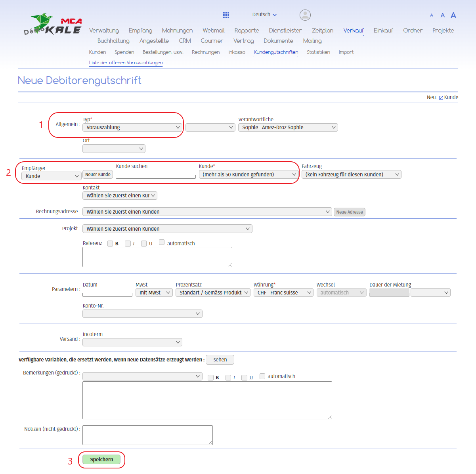This screenshot has height=474, width=476.
Task: Toggle italic checkbox for Referenz
Action: pos(128,243)
